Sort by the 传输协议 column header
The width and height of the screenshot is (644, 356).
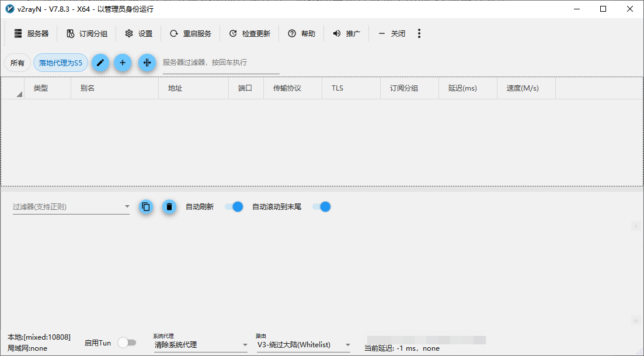[x=293, y=88]
